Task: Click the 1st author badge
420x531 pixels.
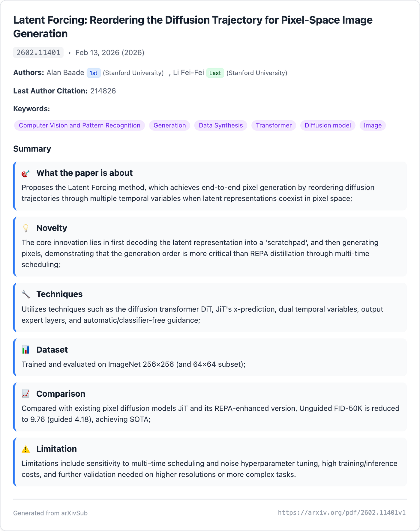Action: point(94,73)
